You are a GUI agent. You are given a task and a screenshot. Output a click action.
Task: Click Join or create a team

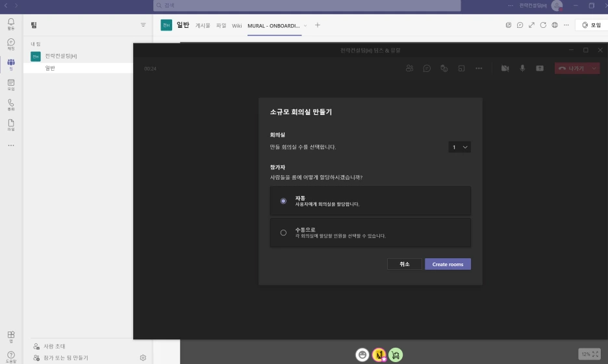tap(60, 358)
